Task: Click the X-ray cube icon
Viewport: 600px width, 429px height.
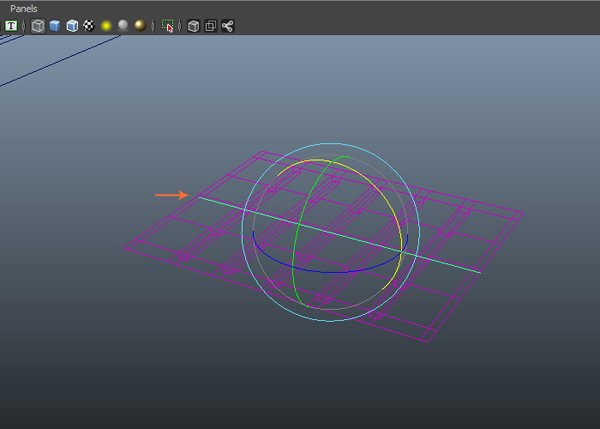Action: pyautogui.click(x=194, y=26)
